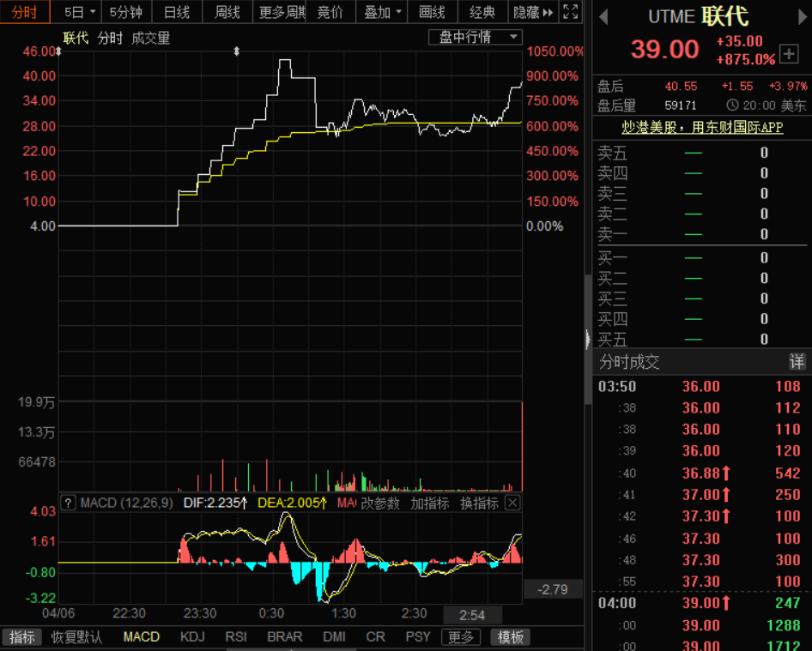This screenshot has height=651, width=812.
Task: Click the chart range marker above 0:30
Action: coord(237,51)
